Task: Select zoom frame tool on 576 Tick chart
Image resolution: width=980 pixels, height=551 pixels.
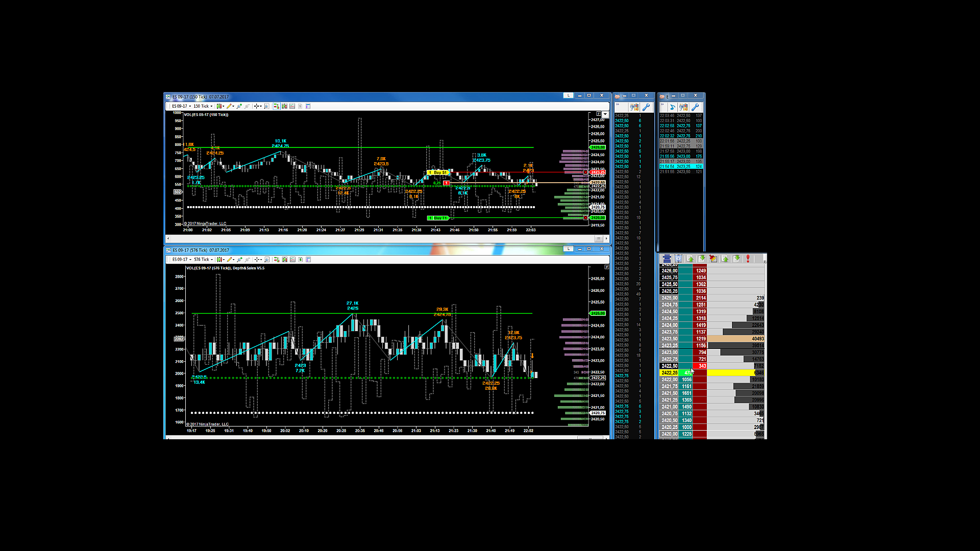Action: coord(267,259)
